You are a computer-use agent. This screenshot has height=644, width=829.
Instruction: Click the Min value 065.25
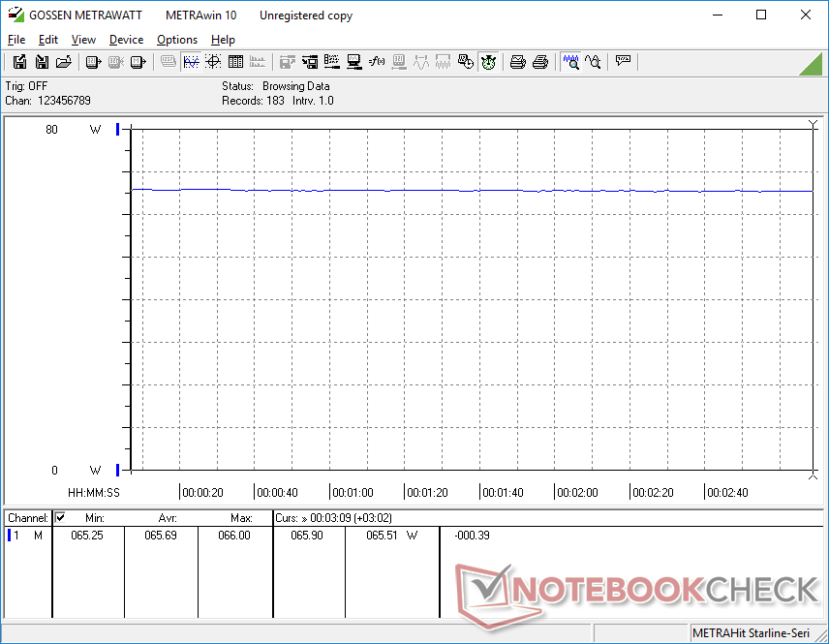point(87,536)
